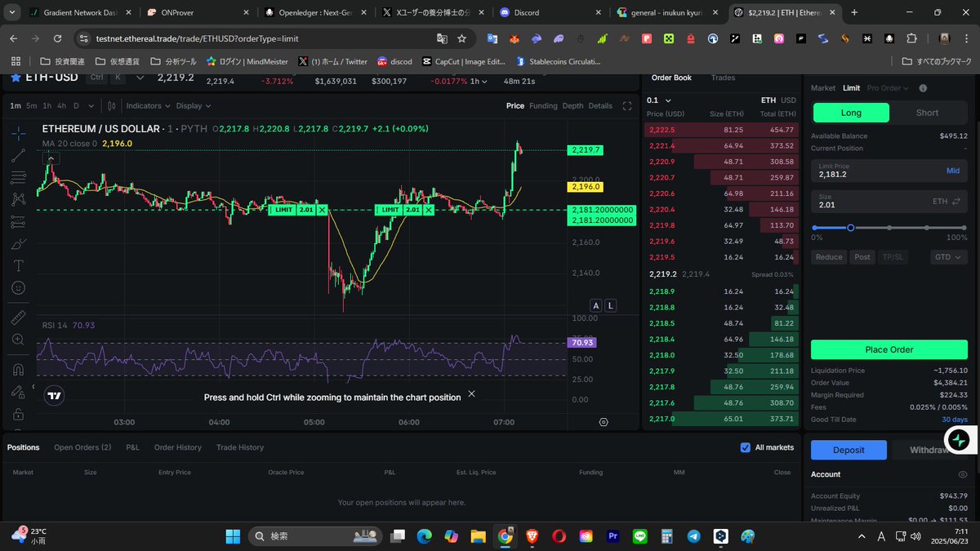Toggle the All markets checkbox
Viewport: 980px width, 551px height.
tap(745, 447)
